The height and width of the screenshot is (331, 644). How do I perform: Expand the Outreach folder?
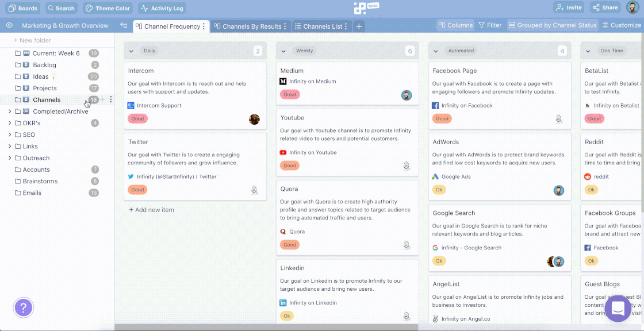10,157
